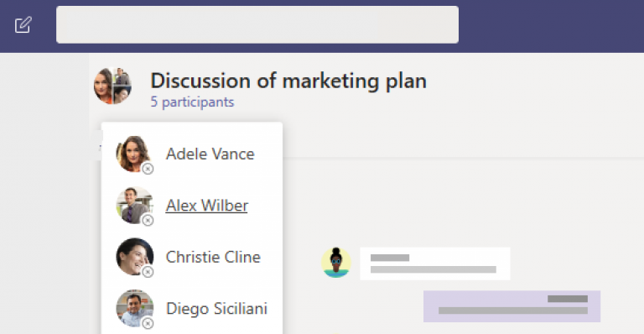Click the white incoming message bubble
The height and width of the screenshot is (334, 644).
click(435, 264)
